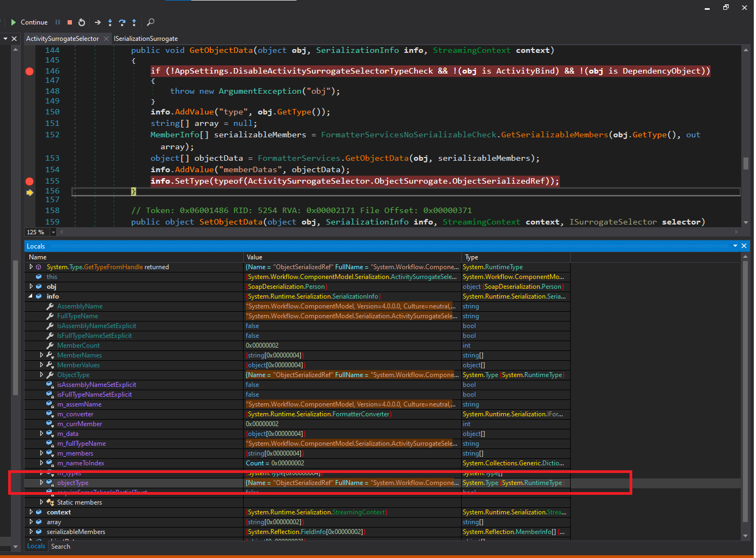Select the Locals bottom tab

tap(36, 546)
